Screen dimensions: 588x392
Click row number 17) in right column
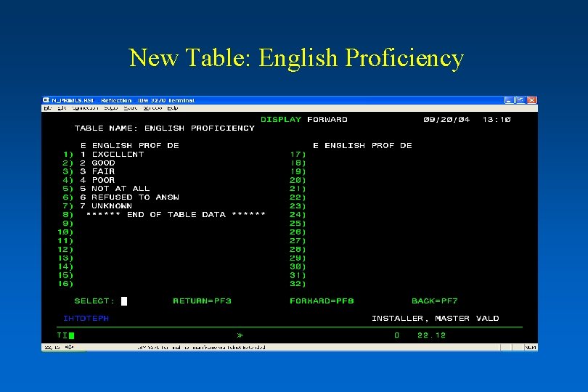click(298, 154)
